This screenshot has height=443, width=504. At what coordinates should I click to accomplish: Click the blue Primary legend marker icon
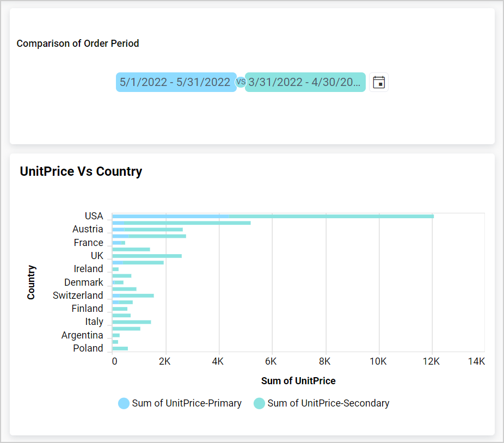pyautogui.click(x=123, y=403)
